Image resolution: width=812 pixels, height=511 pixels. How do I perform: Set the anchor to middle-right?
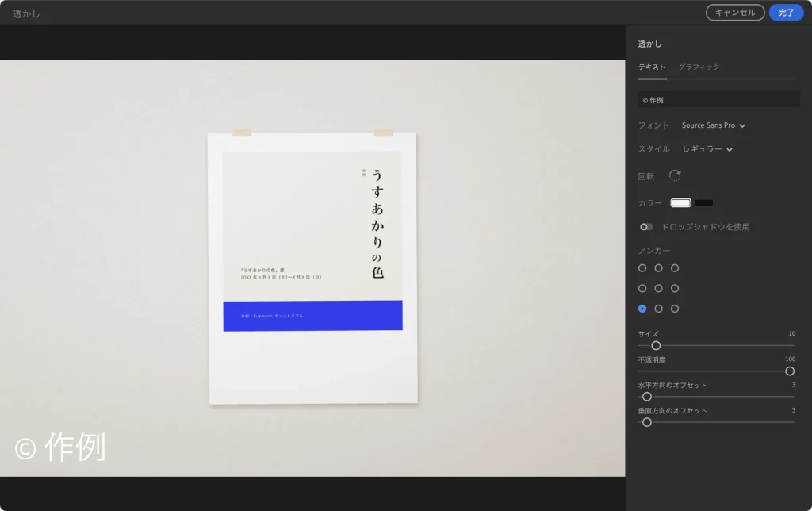coord(675,288)
